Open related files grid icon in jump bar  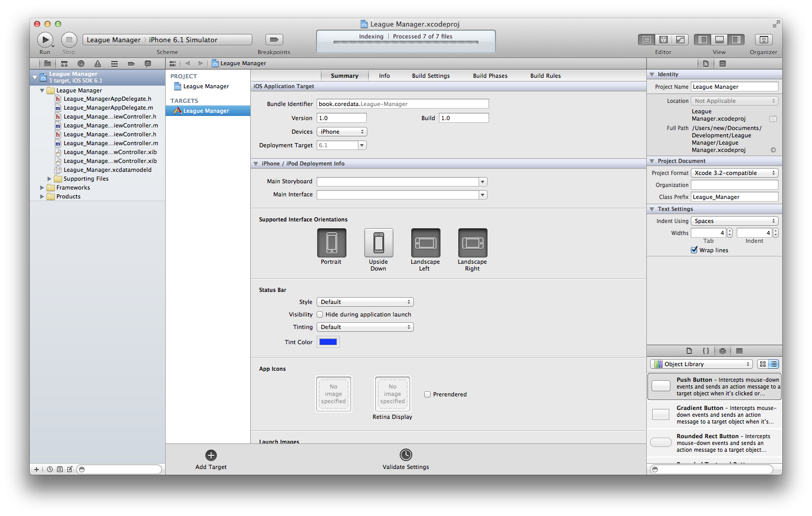point(172,64)
